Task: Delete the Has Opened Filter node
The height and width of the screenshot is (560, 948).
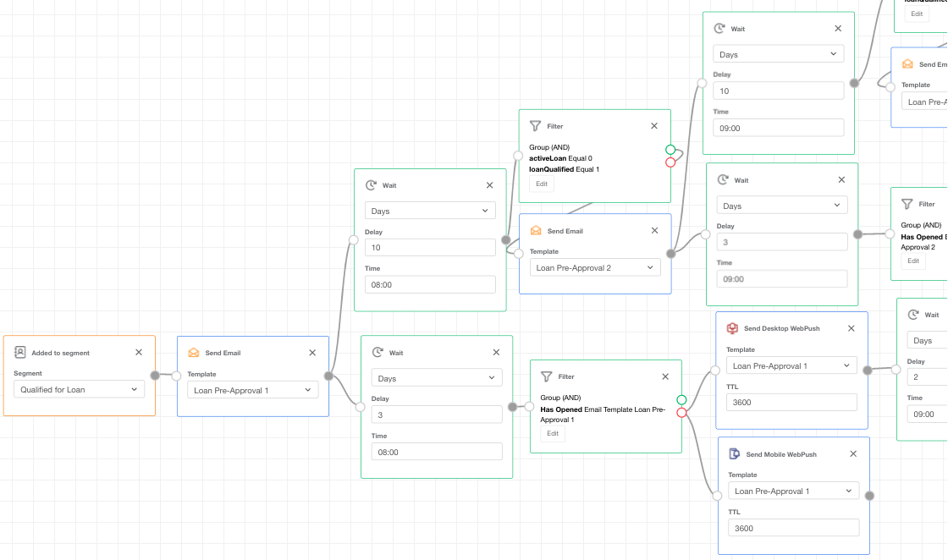Action: pos(665,376)
